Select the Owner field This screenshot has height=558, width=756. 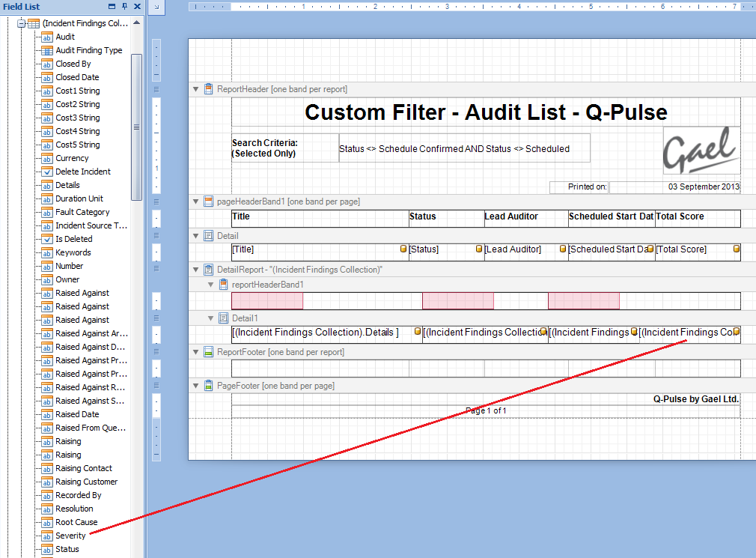pyautogui.click(x=67, y=279)
